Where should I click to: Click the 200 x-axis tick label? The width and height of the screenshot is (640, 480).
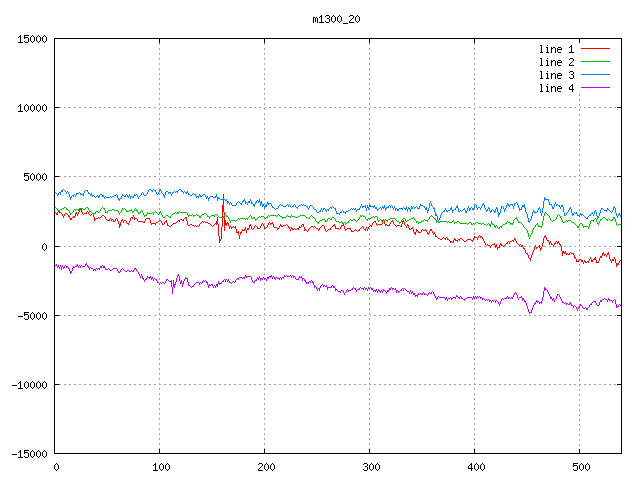pos(265,467)
